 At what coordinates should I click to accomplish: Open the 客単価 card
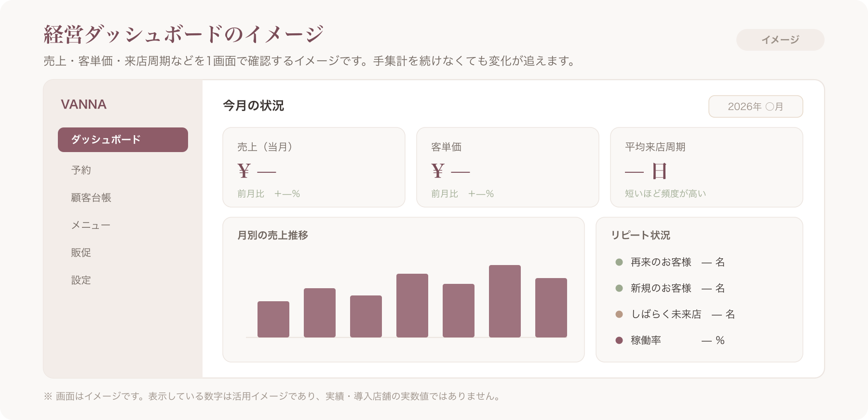507,167
